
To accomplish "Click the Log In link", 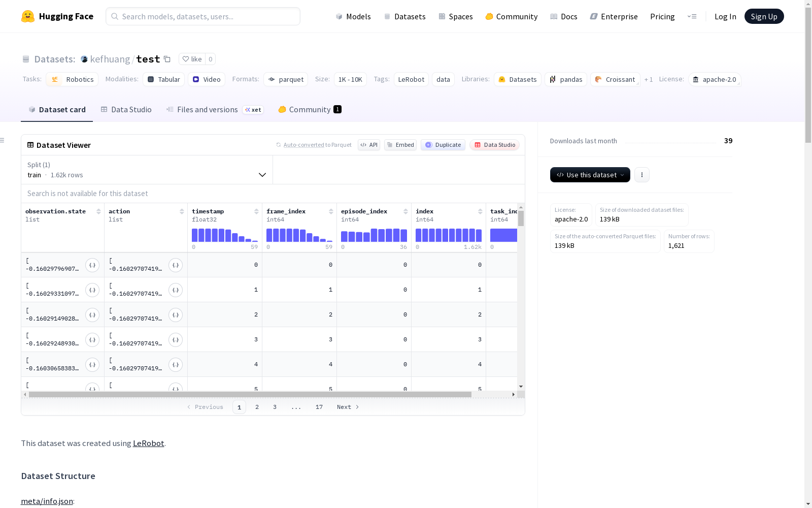I will tap(725, 16).
